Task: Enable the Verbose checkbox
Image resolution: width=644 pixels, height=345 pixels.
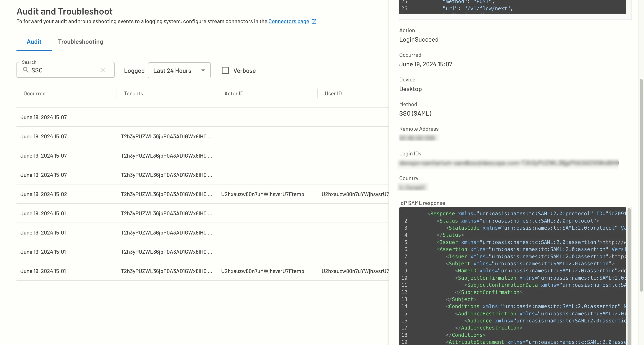Action: [225, 70]
